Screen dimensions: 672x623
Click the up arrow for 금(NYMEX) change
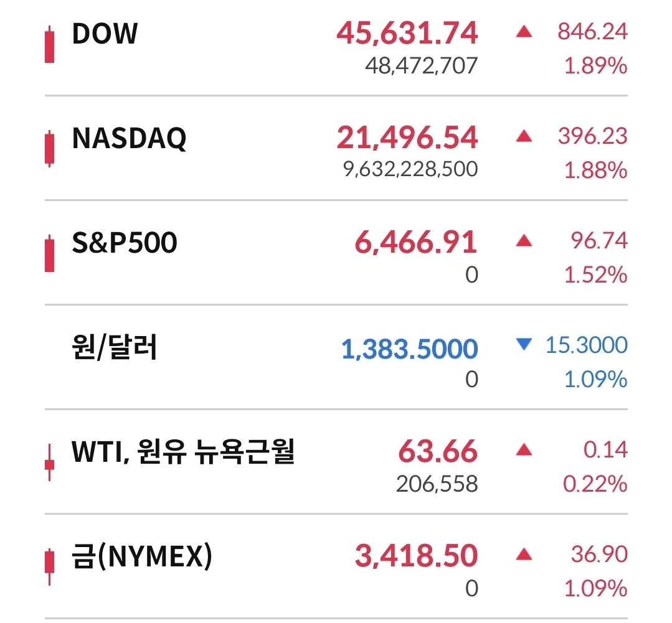524,555
